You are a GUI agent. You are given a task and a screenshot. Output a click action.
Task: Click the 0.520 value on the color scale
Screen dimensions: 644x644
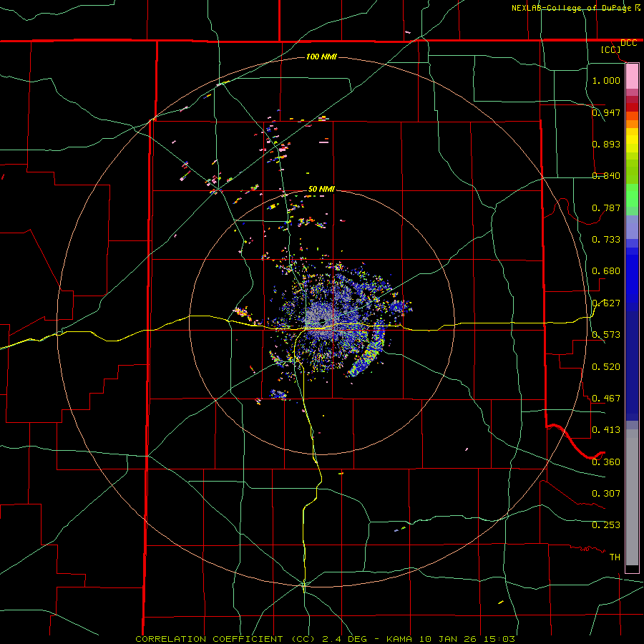pyautogui.click(x=606, y=366)
